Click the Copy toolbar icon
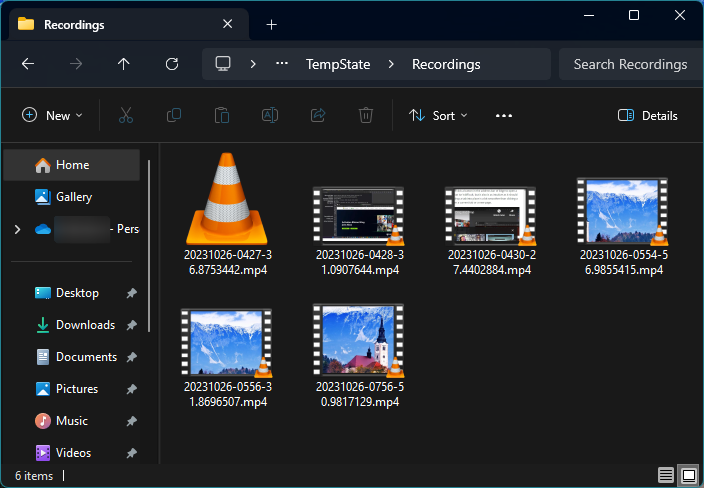704x488 pixels. point(174,115)
